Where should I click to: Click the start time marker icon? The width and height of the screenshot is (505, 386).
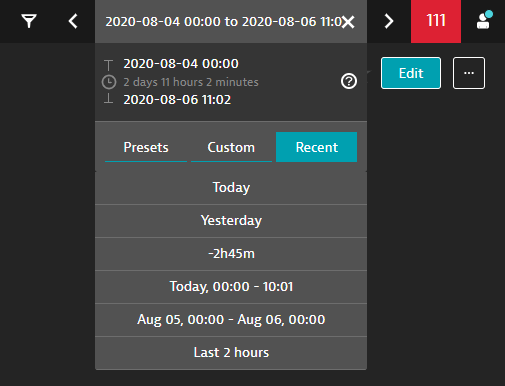coord(108,65)
